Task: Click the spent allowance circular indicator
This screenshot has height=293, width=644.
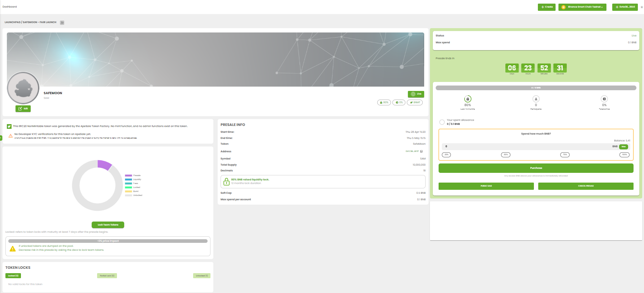Action: 442,122
